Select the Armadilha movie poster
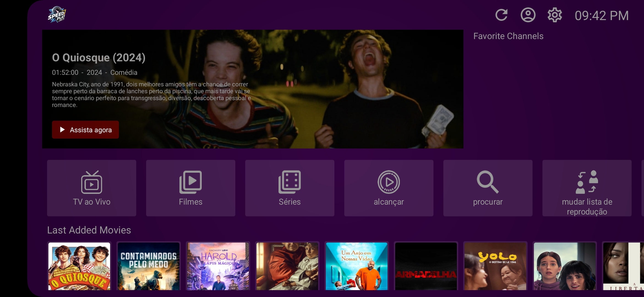 pyautogui.click(x=426, y=266)
